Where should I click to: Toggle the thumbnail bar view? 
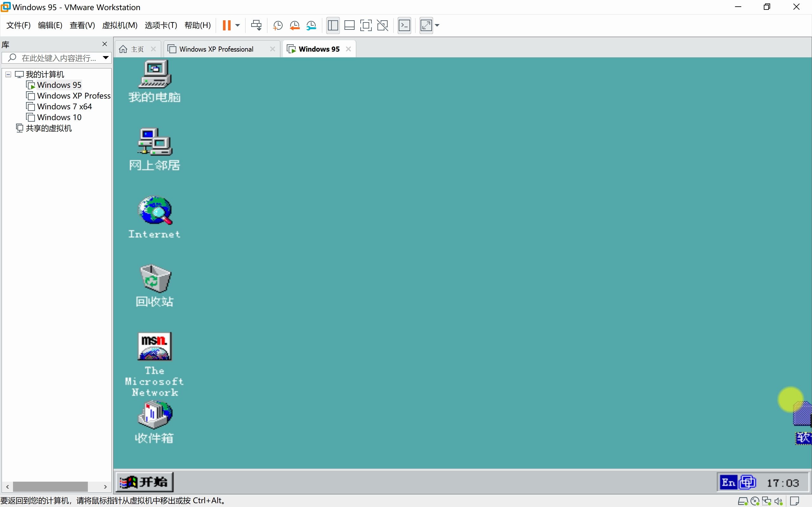[x=349, y=25]
